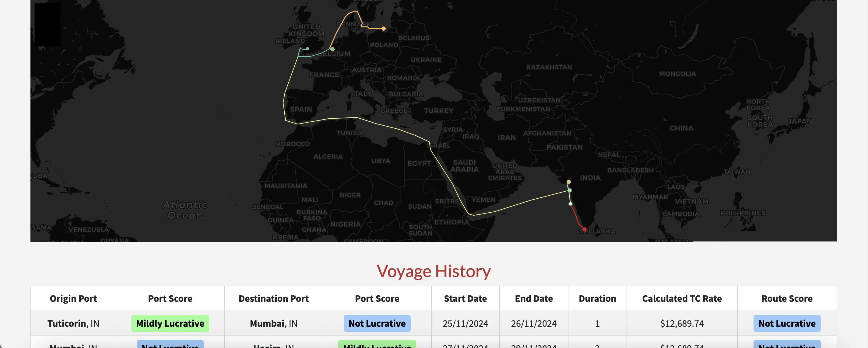Click the $12,689.74 TC rate in first row
The width and height of the screenshot is (868, 348).
(682, 323)
